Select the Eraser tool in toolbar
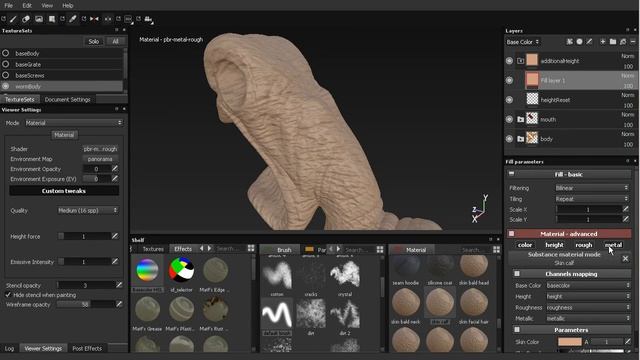This screenshot has width=640, height=360. click(26, 19)
